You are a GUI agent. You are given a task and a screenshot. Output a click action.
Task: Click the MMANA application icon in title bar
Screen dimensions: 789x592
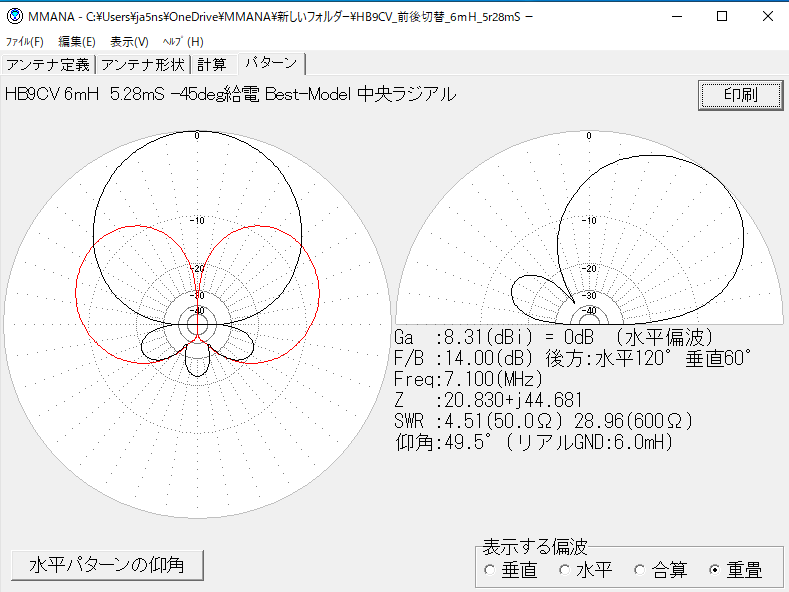coord(15,17)
